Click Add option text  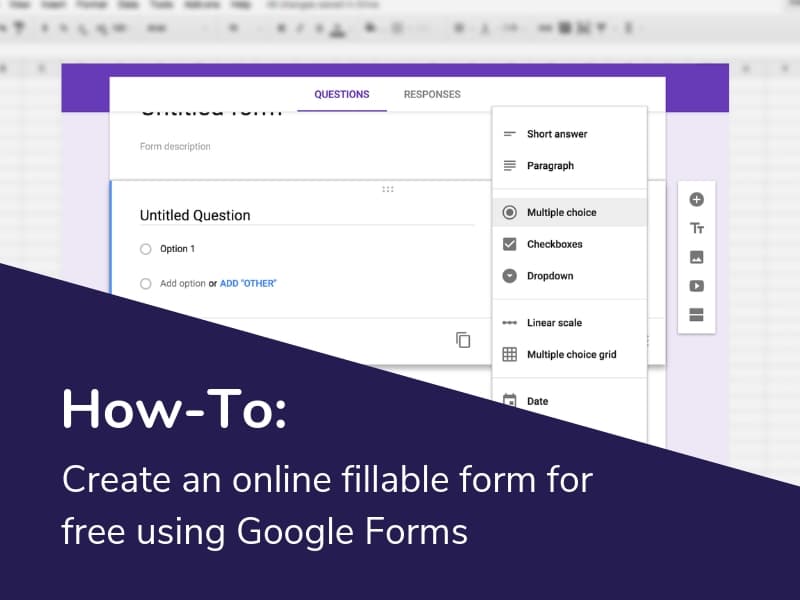pyautogui.click(x=183, y=284)
